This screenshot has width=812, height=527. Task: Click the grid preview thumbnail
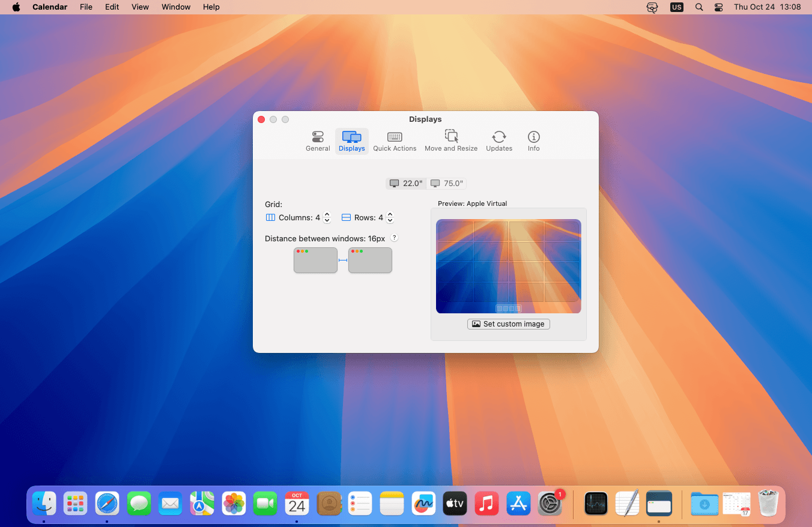[x=509, y=266]
